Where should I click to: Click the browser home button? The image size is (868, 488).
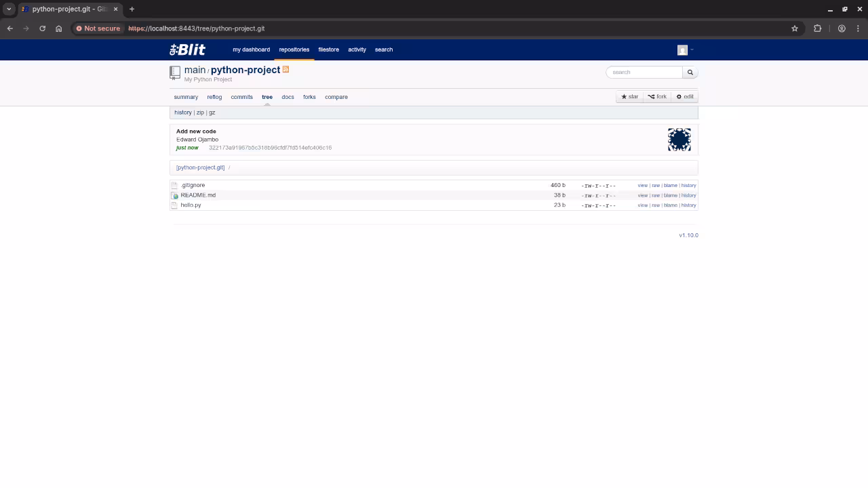coord(58,28)
